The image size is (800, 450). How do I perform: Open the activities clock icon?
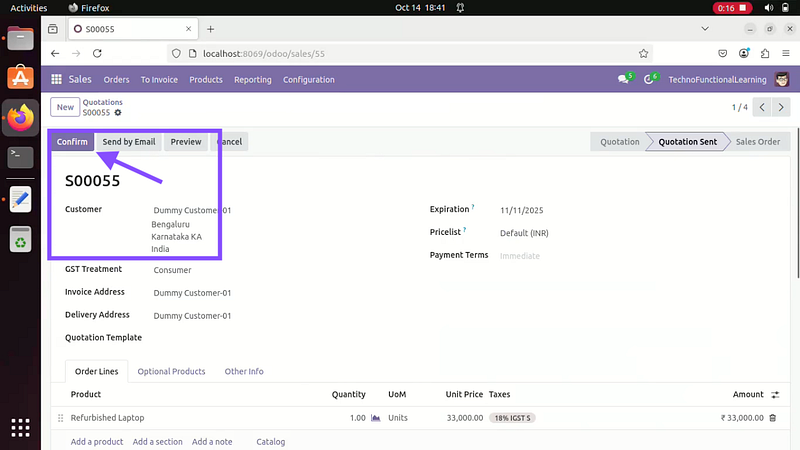tap(649, 79)
